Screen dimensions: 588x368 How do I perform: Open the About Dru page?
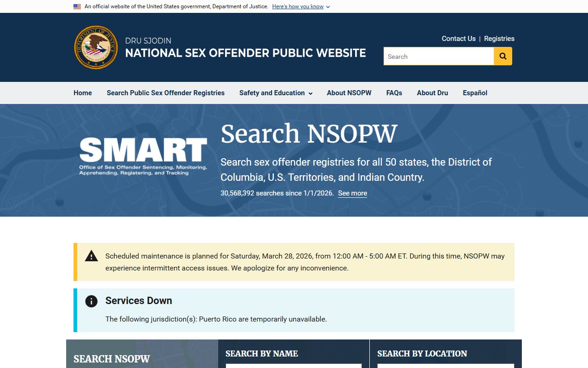(432, 93)
